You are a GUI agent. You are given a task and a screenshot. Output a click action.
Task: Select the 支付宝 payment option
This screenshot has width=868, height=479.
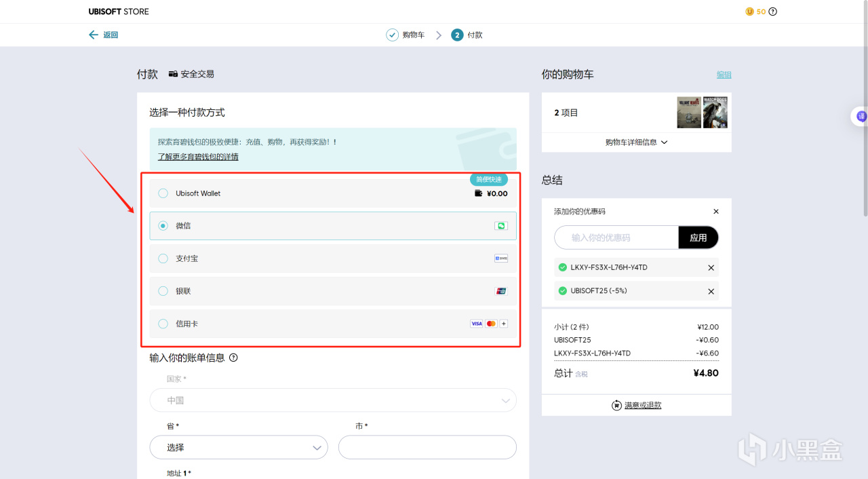(x=163, y=258)
